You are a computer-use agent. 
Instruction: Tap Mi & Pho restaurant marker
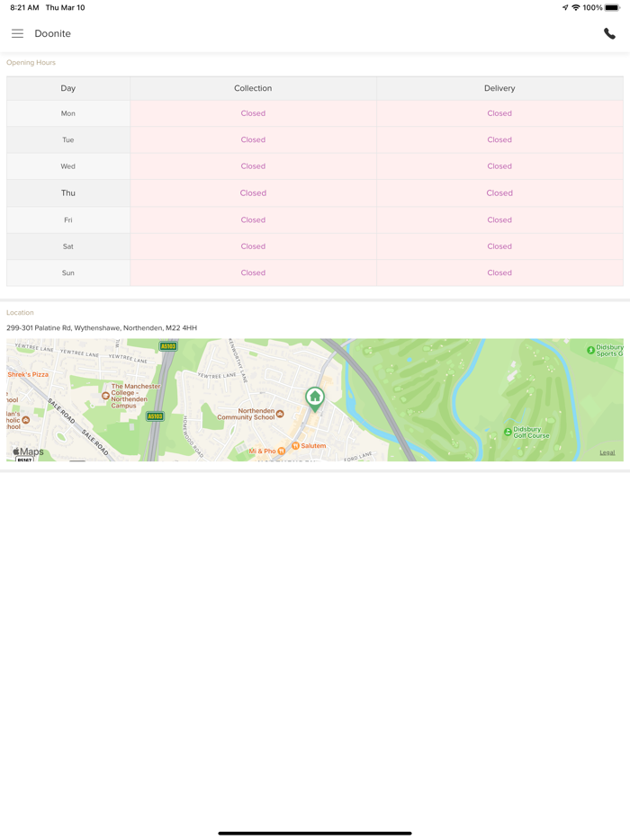(x=282, y=451)
